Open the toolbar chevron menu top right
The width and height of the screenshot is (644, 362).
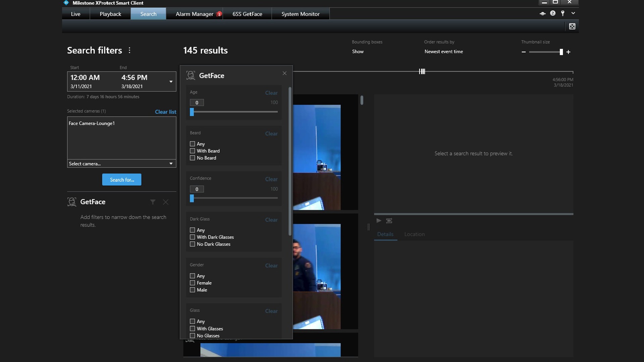[573, 13]
